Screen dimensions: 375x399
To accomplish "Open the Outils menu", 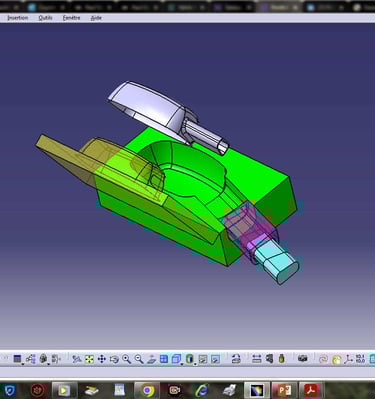I will (x=45, y=18).
